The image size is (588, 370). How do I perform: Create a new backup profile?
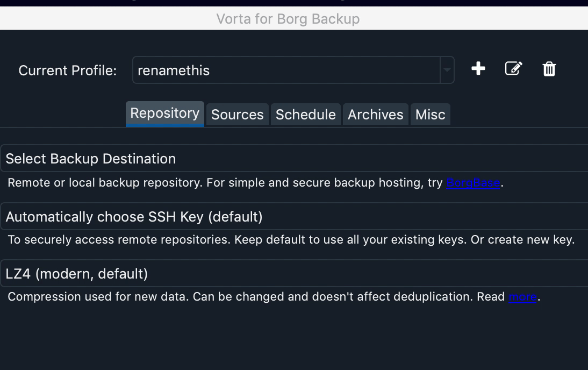(x=478, y=69)
